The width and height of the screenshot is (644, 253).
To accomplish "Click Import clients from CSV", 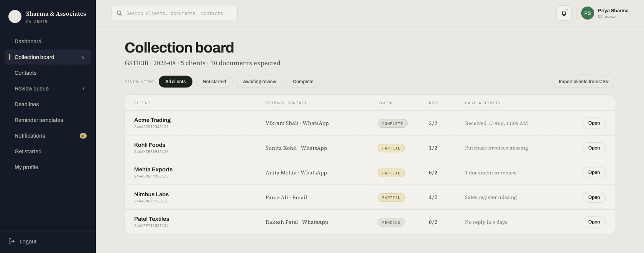I will click(x=583, y=82).
